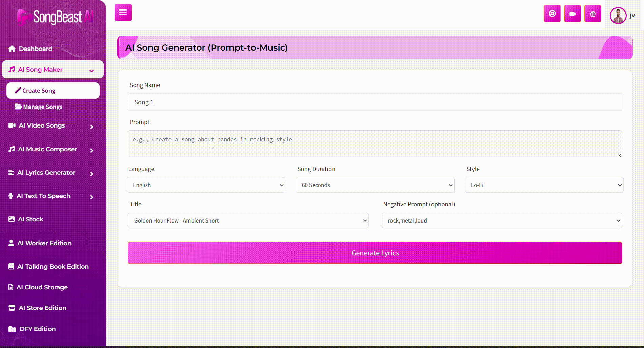This screenshot has width=644, height=348.
Task: Select Create Song menu item
Action: pos(53,91)
